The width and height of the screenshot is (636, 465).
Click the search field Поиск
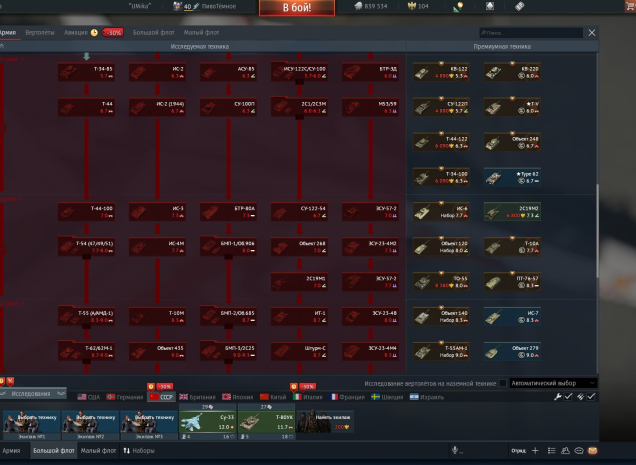pos(531,32)
